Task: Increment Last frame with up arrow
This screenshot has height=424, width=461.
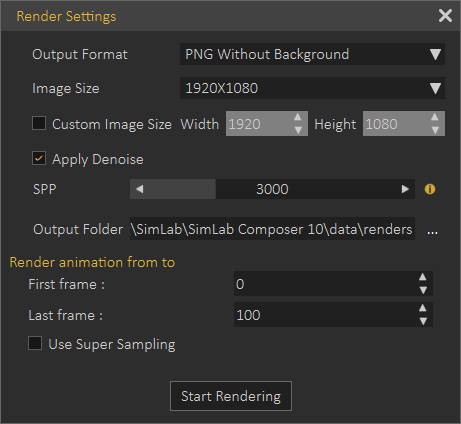Action: (x=423, y=308)
